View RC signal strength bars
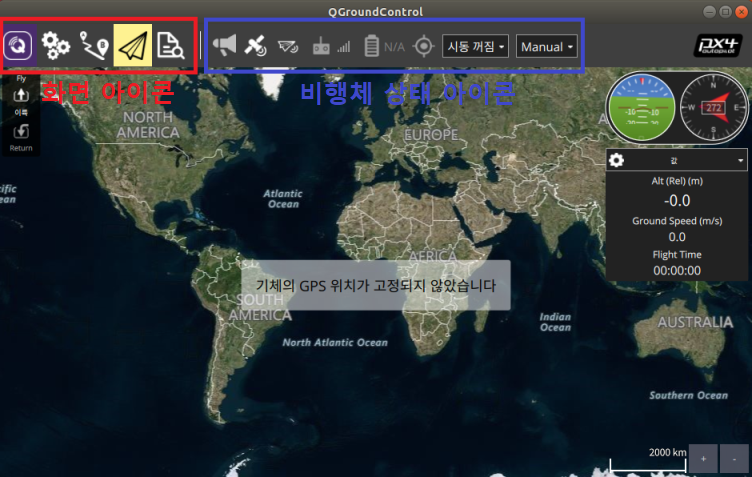Image resolution: width=752 pixels, height=477 pixels. point(344,47)
